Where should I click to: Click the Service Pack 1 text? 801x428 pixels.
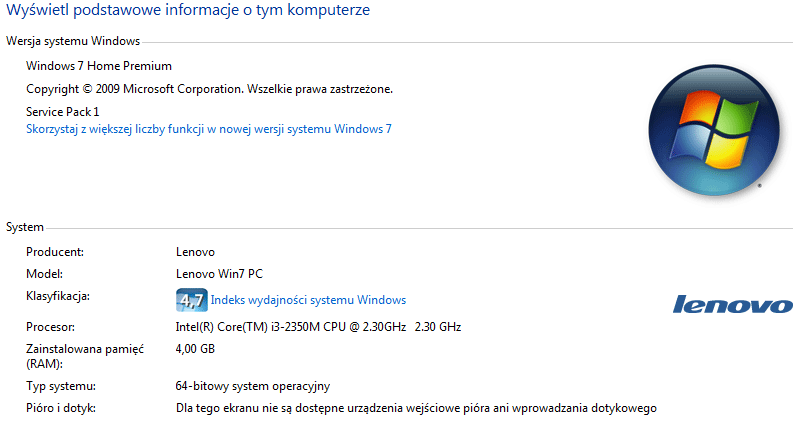[63, 112]
